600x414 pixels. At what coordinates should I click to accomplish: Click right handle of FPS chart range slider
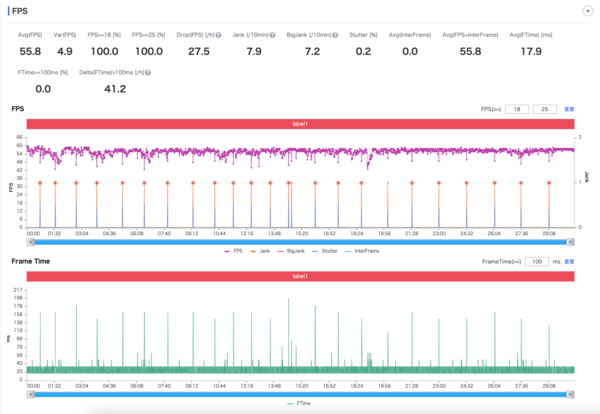(570, 242)
